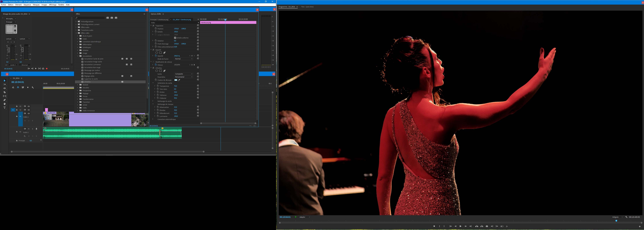
Task: Open timeline display settings wrench
Action: (x=32, y=88)
